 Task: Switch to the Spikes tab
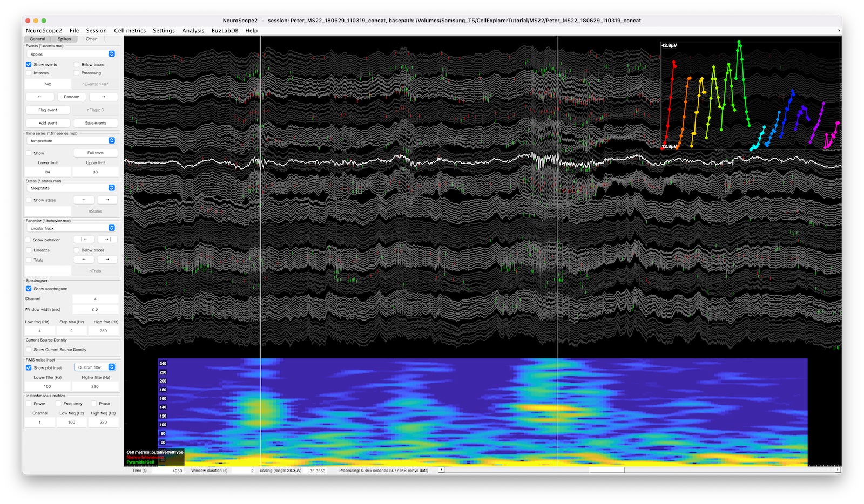click(x=64, y=39)
